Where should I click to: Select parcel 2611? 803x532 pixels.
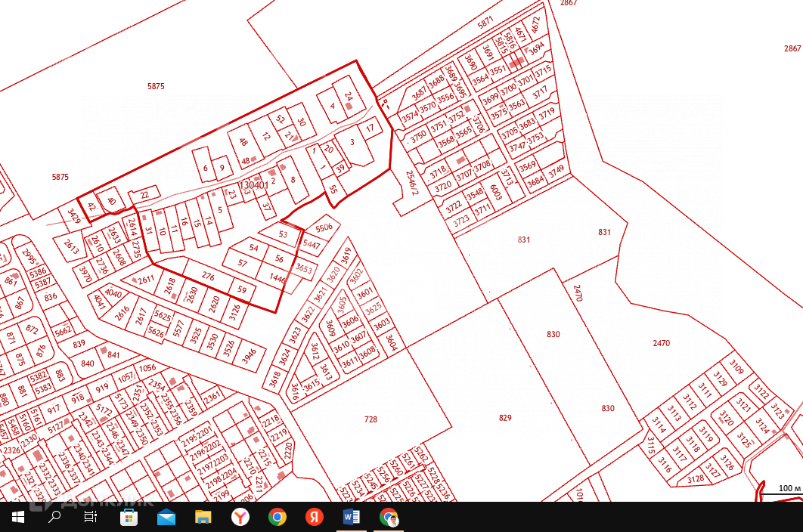coord(146,280)
